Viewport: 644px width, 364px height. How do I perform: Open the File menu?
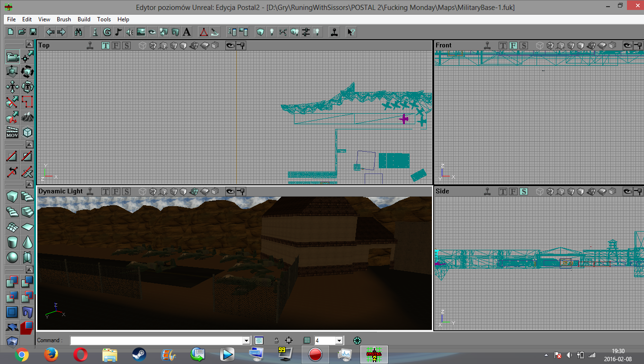coord(11,19)
